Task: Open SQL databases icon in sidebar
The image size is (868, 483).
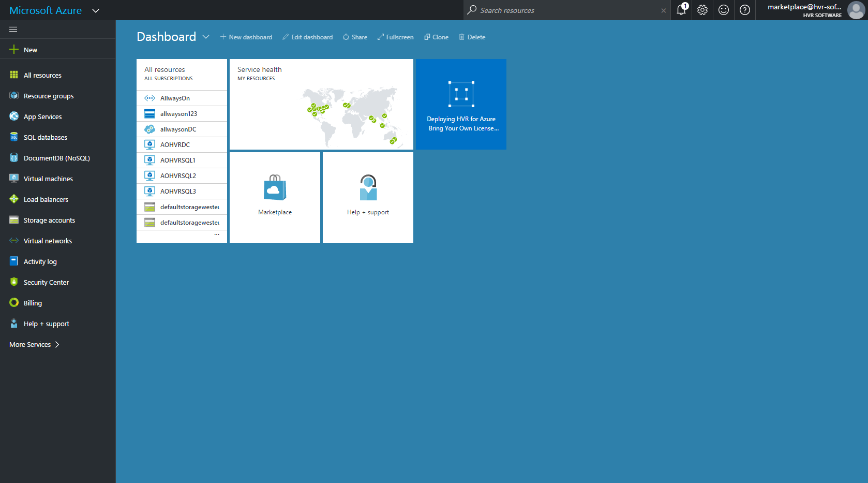Action: (x=14, y=137)
